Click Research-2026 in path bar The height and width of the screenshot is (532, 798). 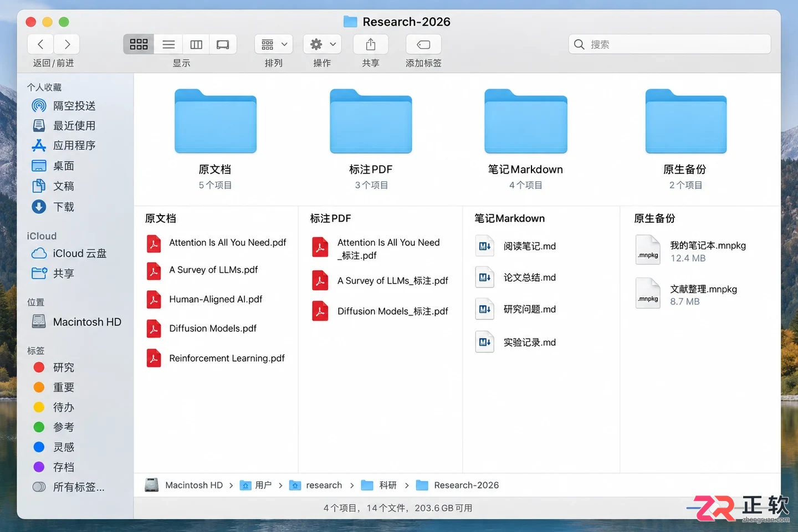tap(458, 485)
